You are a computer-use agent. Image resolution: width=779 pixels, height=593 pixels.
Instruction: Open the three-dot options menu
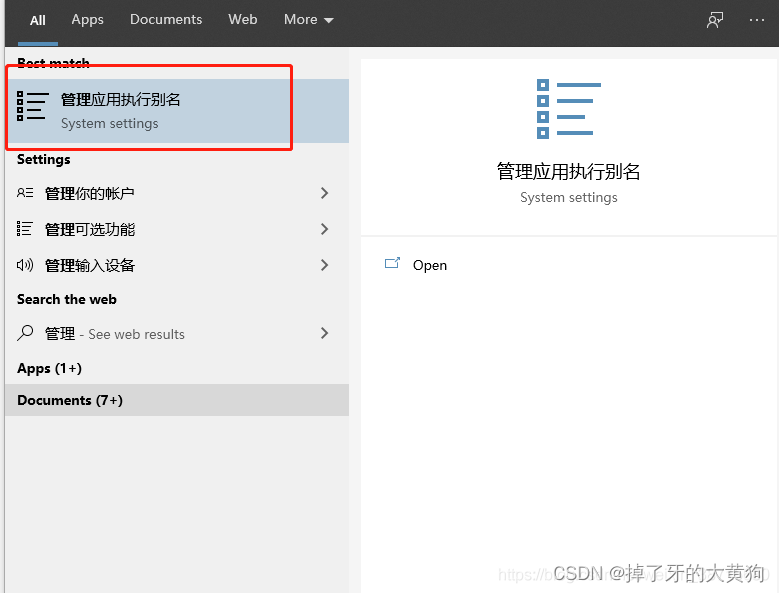[756, 20]
